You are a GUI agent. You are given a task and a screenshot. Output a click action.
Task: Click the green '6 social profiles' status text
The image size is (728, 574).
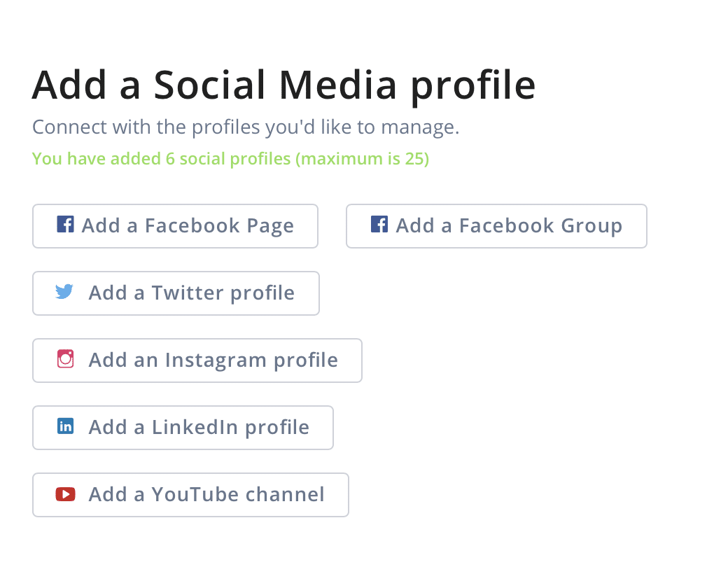pyautogui.click(x=230, y=159)
